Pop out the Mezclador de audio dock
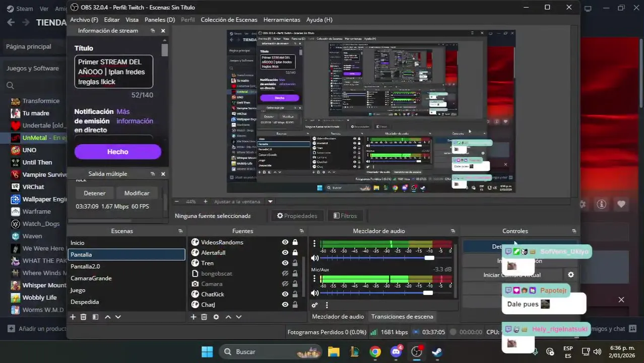 453,231
